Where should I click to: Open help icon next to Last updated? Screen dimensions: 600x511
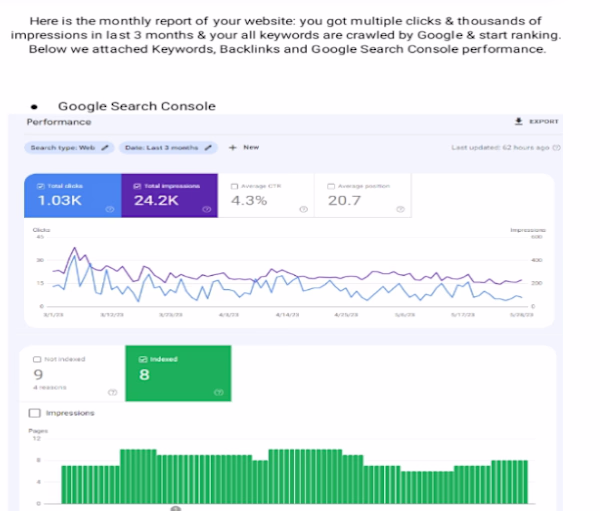(x=557, y=148)
